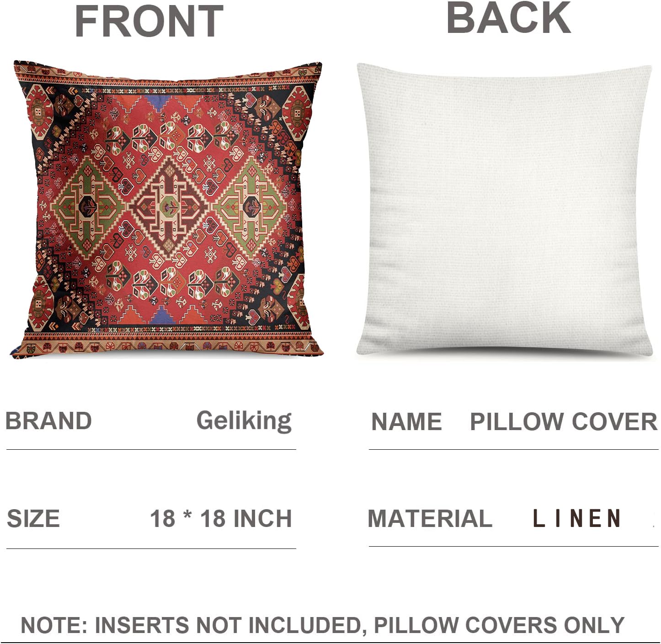Click the central dark red diamond motif
The width and height of the screenshot is (661, 644).
click(169, 207)
